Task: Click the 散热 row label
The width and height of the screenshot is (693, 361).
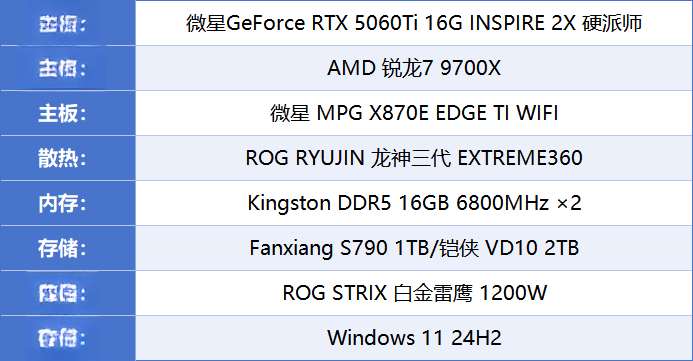Action: [62, 158]
